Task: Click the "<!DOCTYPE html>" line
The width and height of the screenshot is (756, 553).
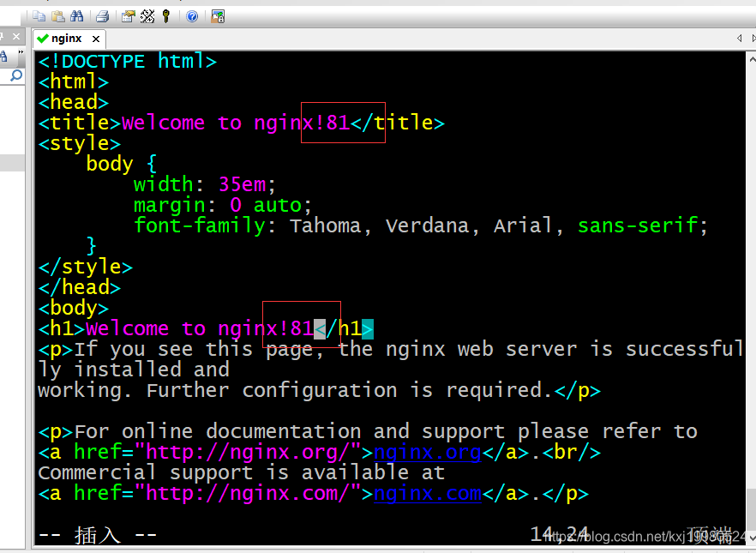Action: 127,61
